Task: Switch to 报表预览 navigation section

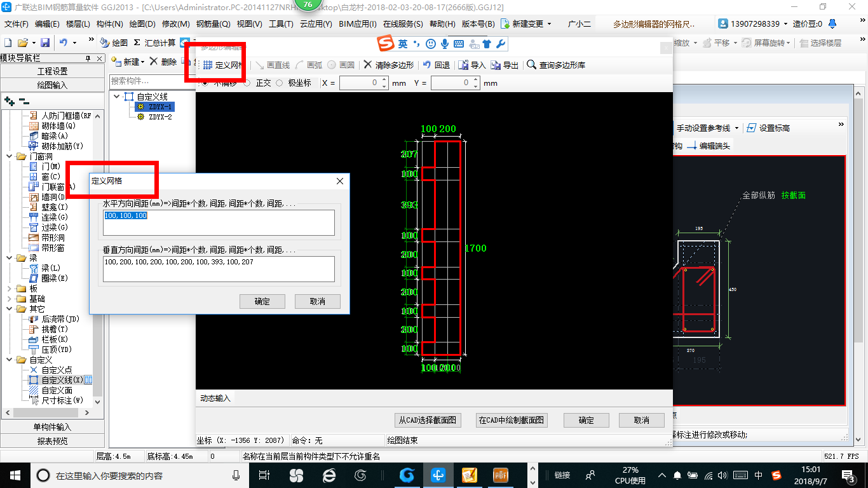Action: point(52,441)
